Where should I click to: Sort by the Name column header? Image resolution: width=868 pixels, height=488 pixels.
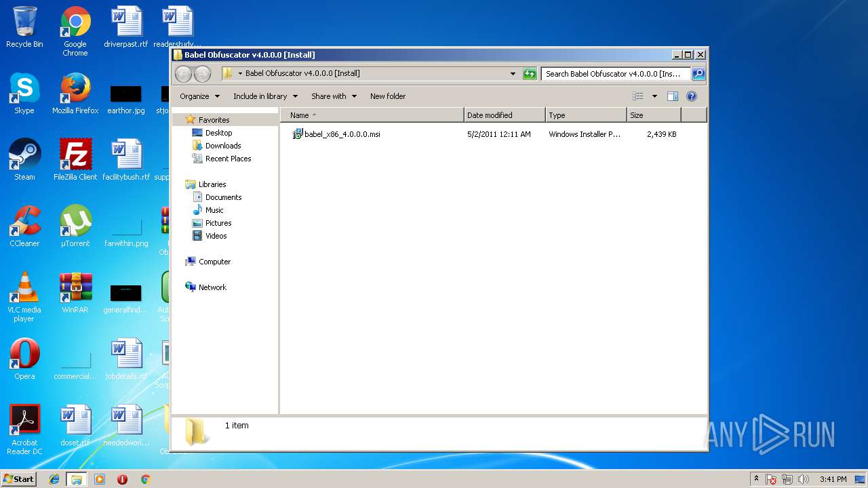(372, 115)
